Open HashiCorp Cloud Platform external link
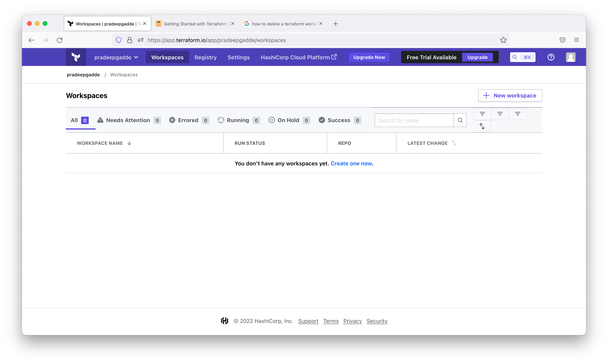The height and width of the screenshot is (364, 608). click(299, 57)
